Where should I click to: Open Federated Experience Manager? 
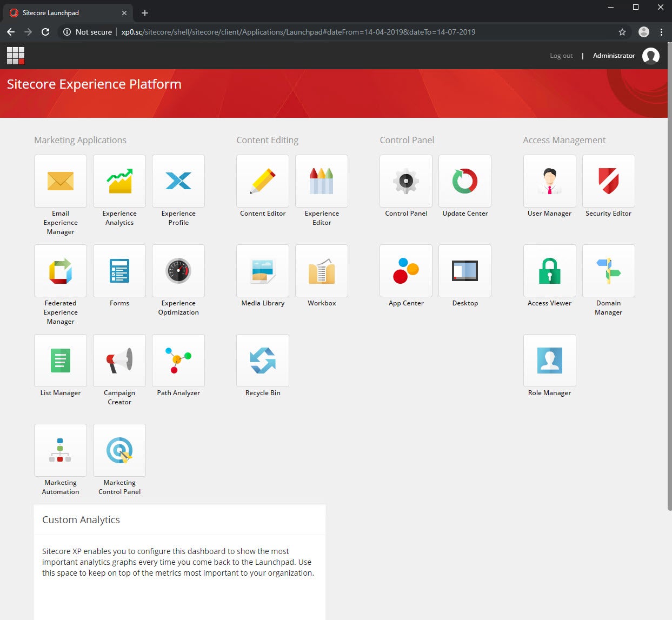61,271
